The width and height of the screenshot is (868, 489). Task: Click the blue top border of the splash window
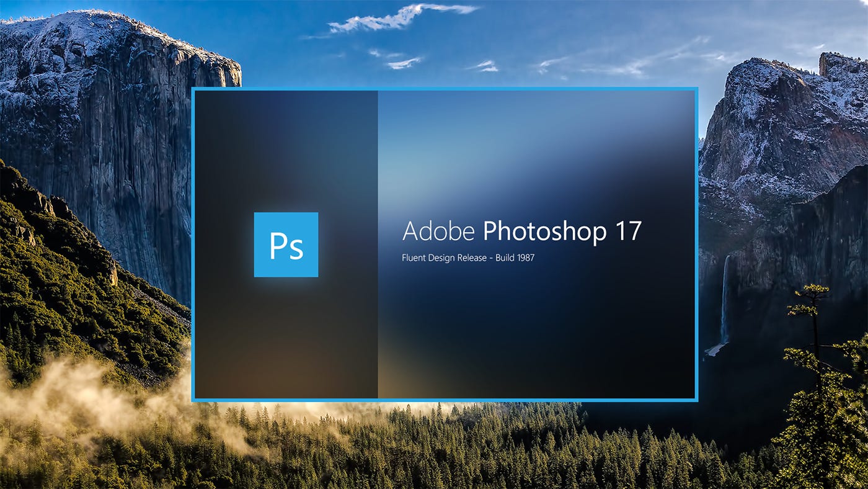coord(445,89)
